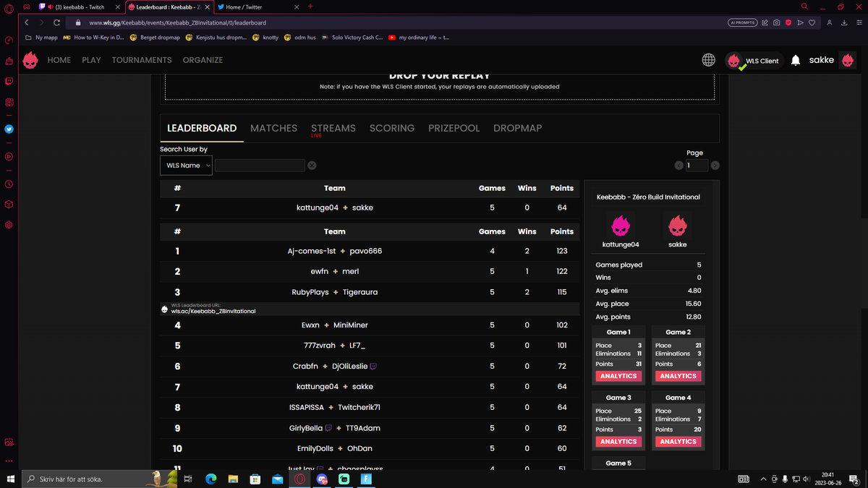Open Game 2 ANALYTICS

[x=678, y=376]
